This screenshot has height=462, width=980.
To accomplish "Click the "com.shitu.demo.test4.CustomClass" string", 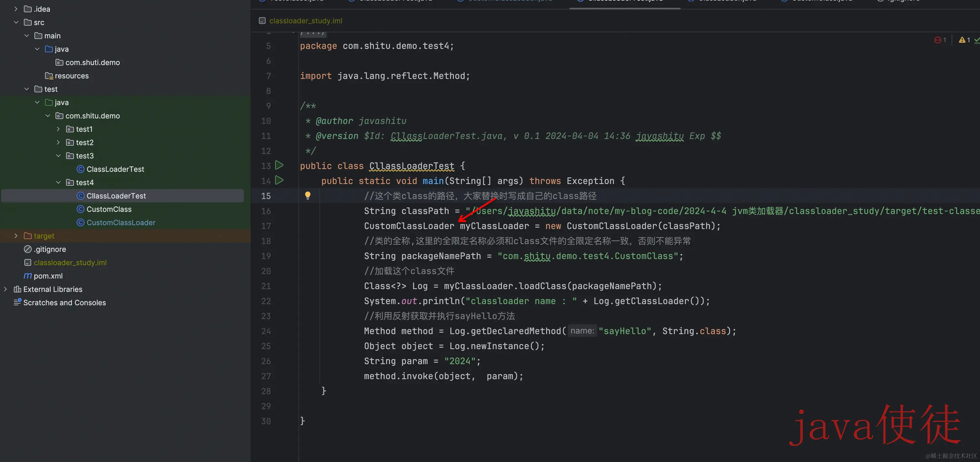I will (x=588, y=256).
